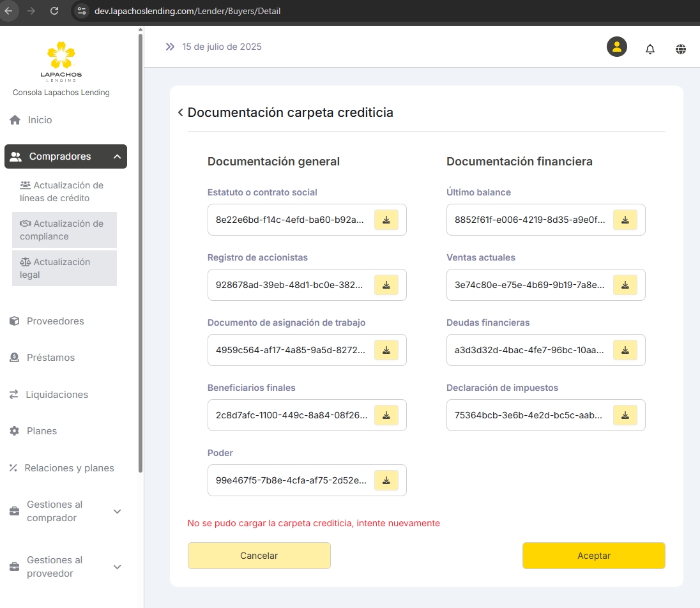The width and height of the screenshot is (700, 608).
Task: Open the user profile avatar icon
Action: (616, 47)
